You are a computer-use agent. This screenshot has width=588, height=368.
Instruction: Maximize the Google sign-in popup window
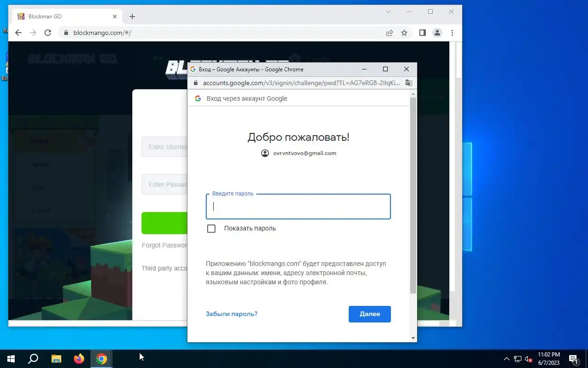(385, 69)
